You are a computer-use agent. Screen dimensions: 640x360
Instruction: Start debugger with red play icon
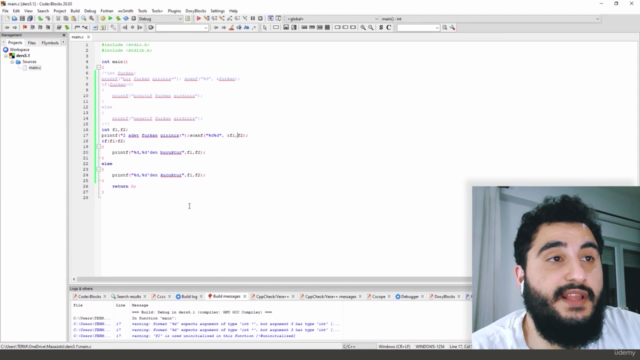198,18
